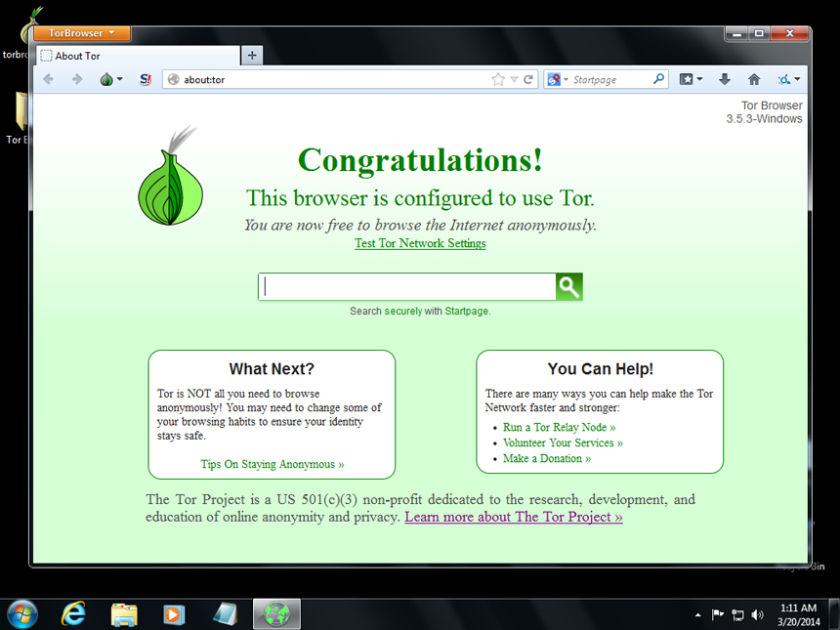Follow the Learn more about The Tor Project link
This screenshot has width=840, height=630.
click(x=513, y=517)
